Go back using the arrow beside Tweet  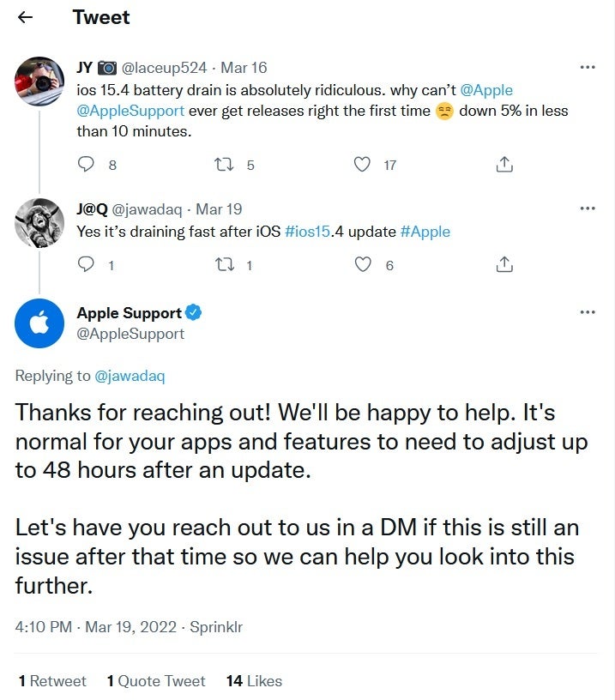click(25, 17)
